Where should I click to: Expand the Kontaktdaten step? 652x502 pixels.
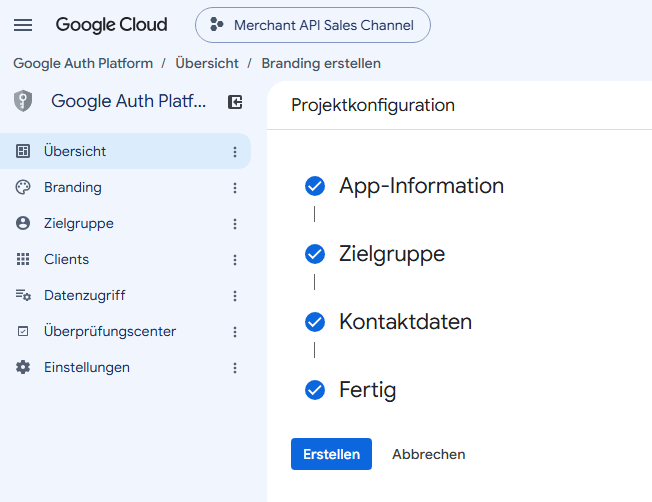pyautogui.click(x=405, y=321)
